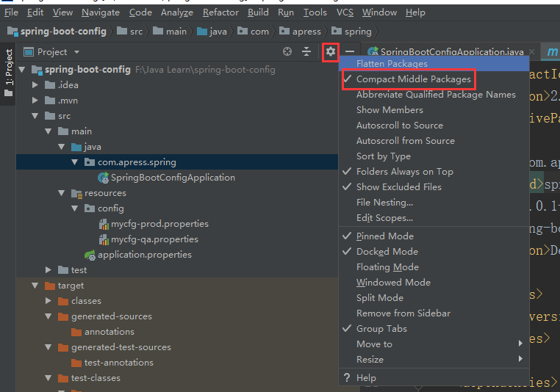Click the gear settings icon in Project panel

(x=331, y=52)
